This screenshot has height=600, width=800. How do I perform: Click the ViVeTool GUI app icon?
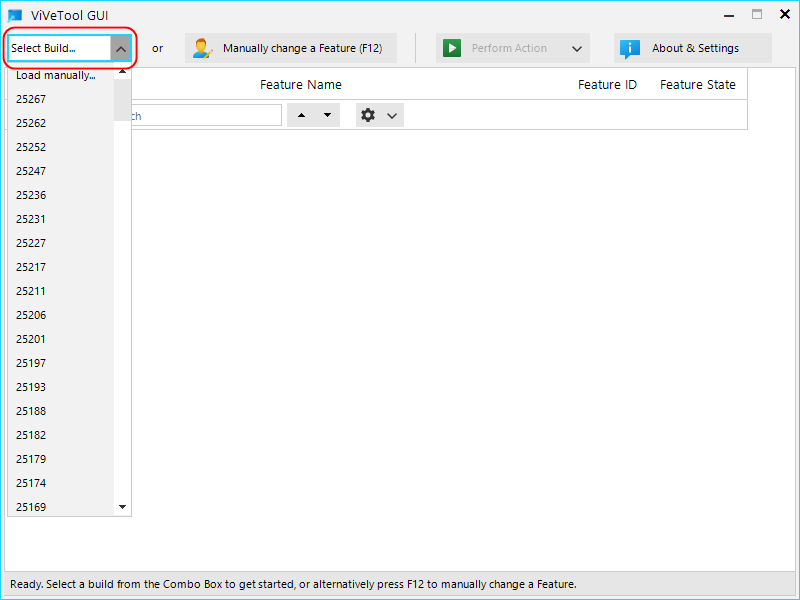coord(15,15)
